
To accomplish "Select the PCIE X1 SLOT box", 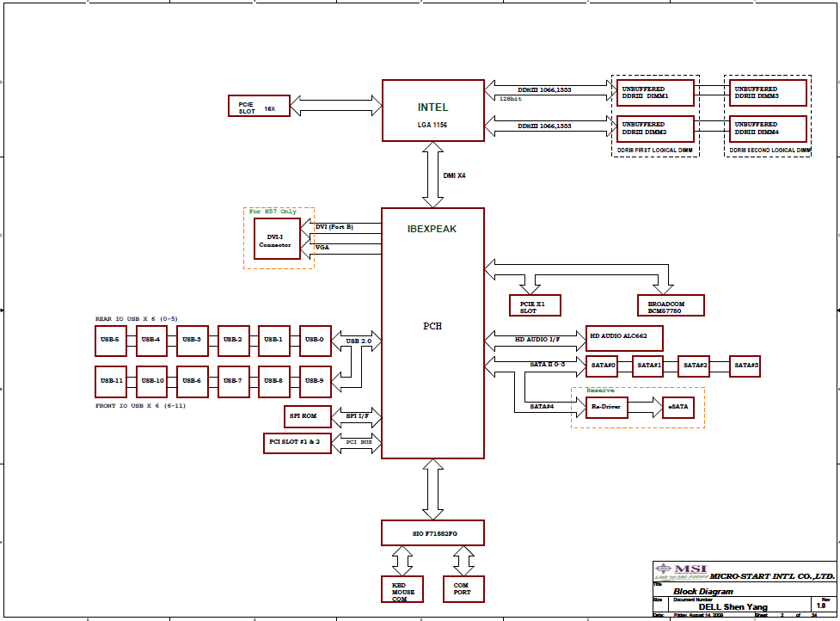I will point(533,305).
